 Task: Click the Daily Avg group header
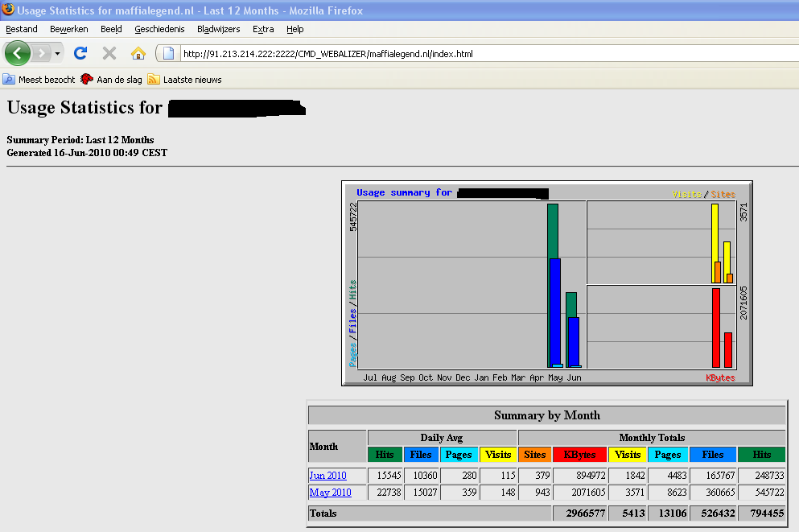(442, 438)
